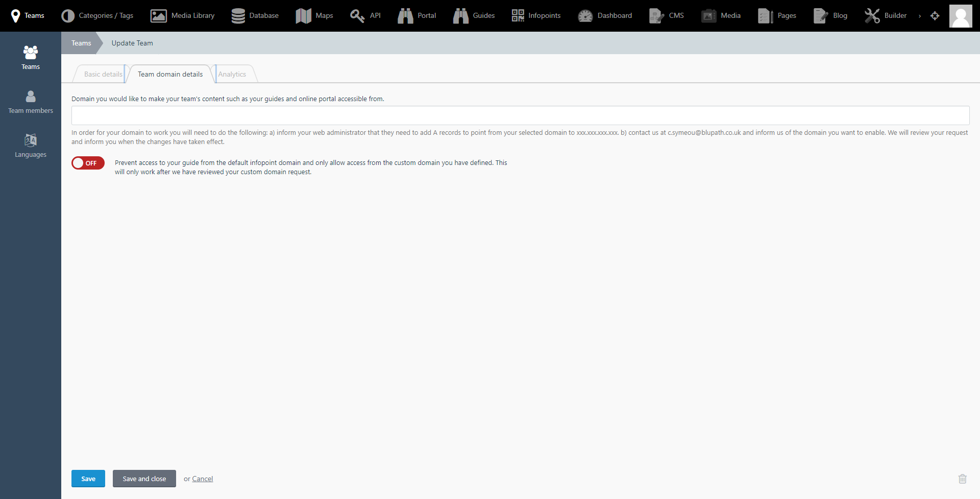Image resolution: width=980 pixels, height=499 pixels.
Task: Open the Categories / Tags half-circle icon
Action: coord(68,16)
